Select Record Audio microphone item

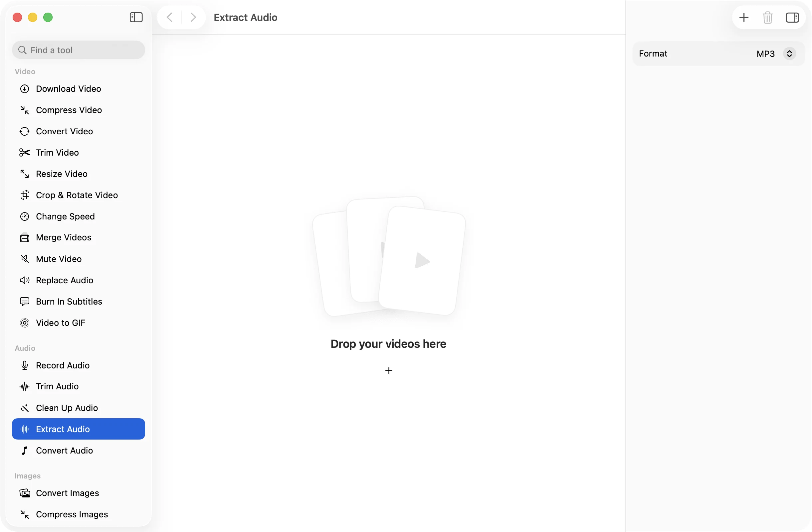tap(79, 365)
